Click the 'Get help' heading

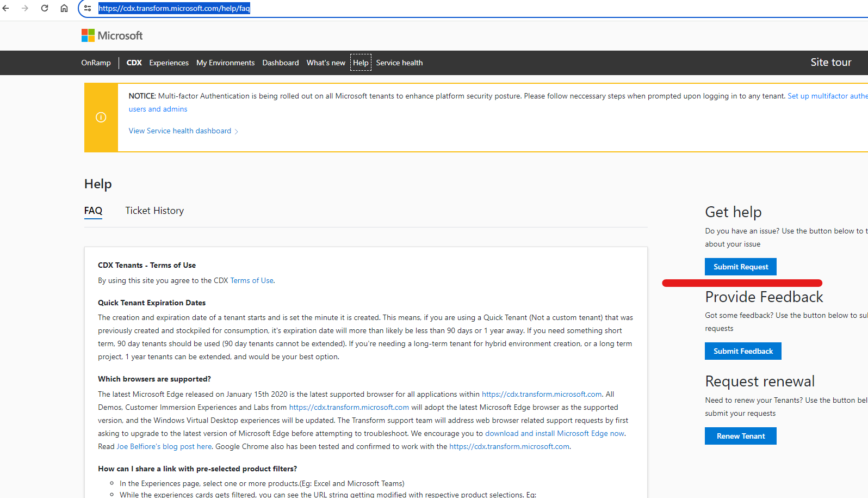click(733, 212)
